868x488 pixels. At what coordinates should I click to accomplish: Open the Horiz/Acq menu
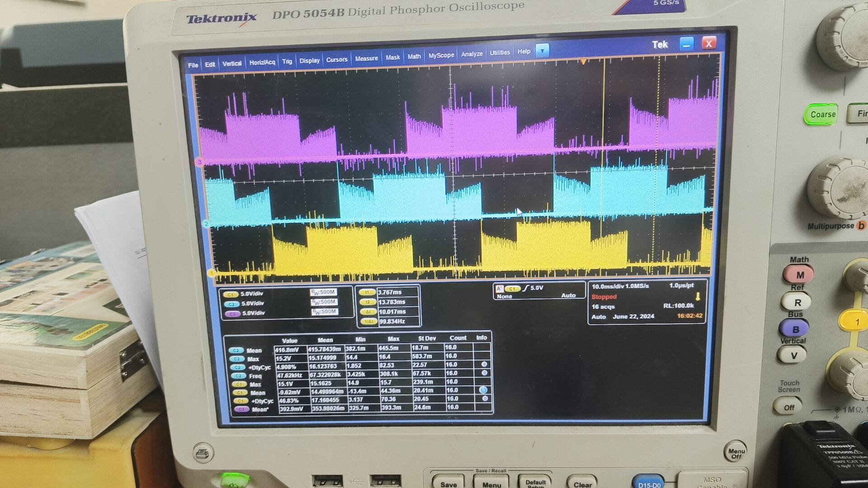[x=262, y=62]
